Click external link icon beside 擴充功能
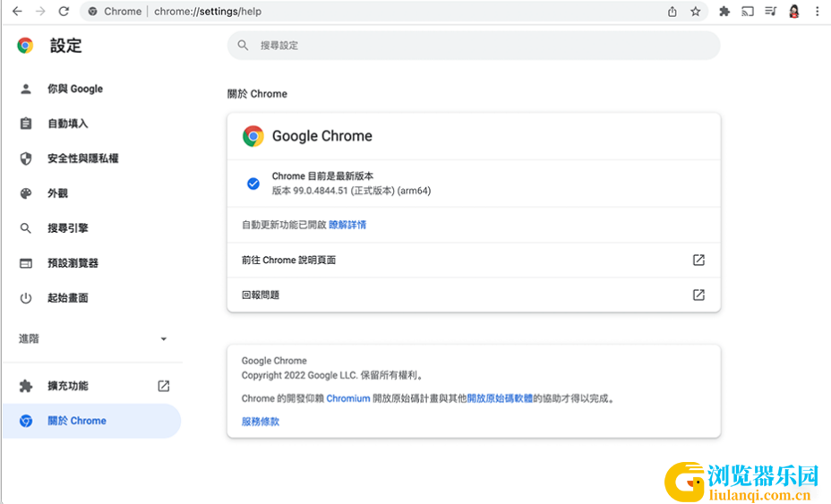This screenshot has width=831, height=504. [x=164, y=386]
